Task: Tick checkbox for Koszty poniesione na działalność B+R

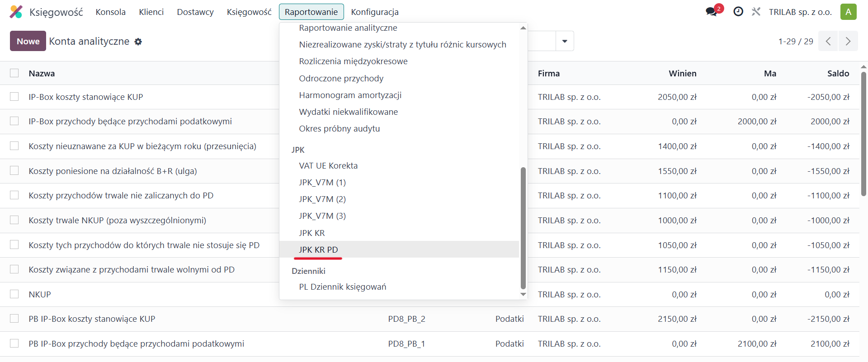Action: point(14,171)
